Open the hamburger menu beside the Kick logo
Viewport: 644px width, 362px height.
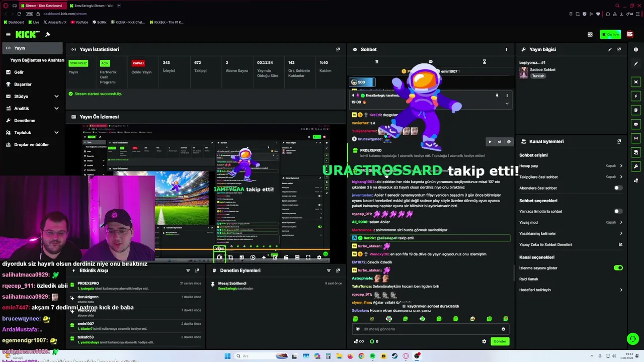pyautogui.click(x=8, y=35)
